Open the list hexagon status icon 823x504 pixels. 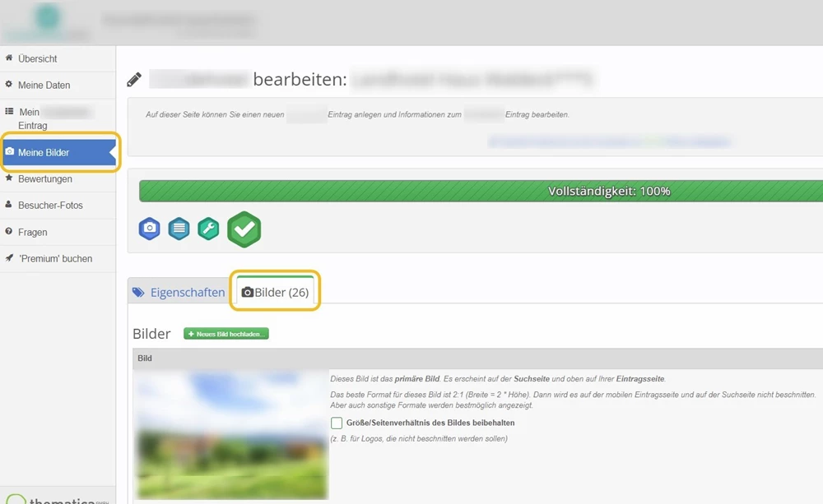click(179, 229)
